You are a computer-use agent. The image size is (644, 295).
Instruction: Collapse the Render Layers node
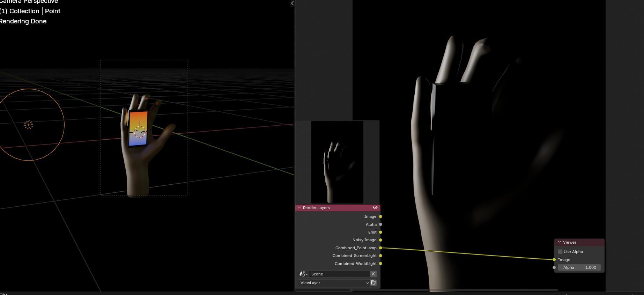click(x=299, y=207)
